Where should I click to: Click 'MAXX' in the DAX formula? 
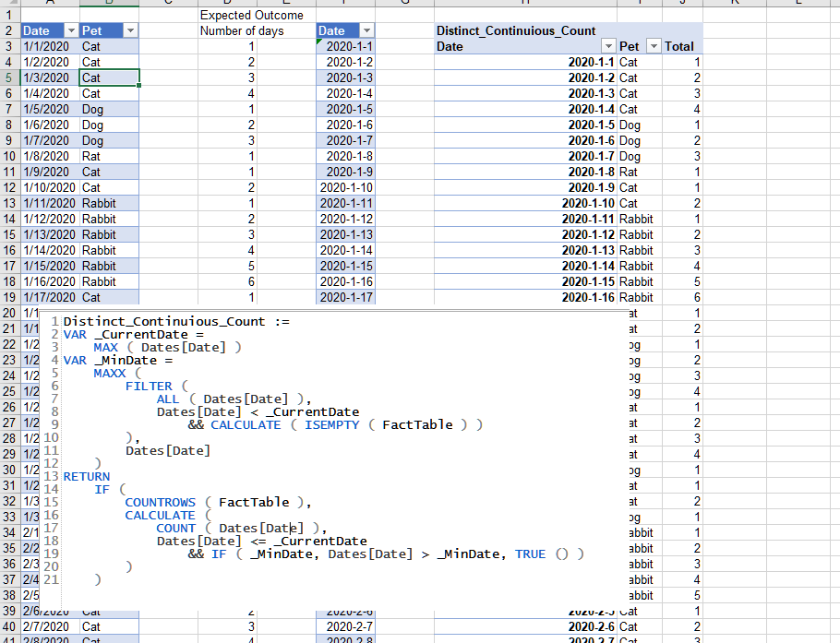109,374
